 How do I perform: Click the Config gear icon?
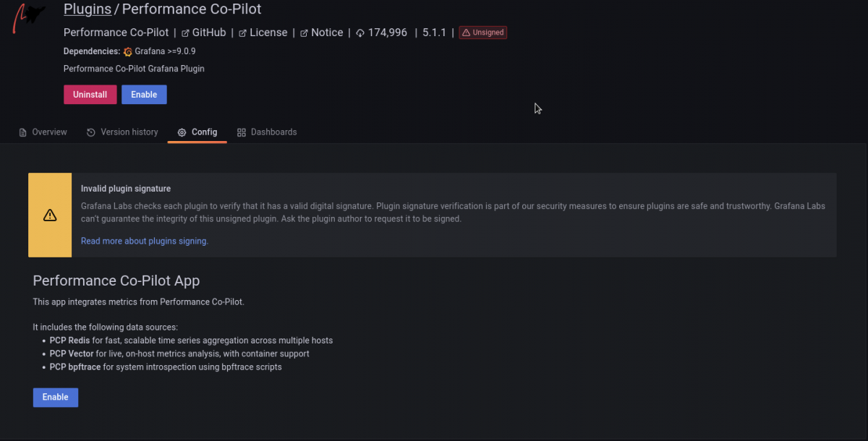point(181,132)
